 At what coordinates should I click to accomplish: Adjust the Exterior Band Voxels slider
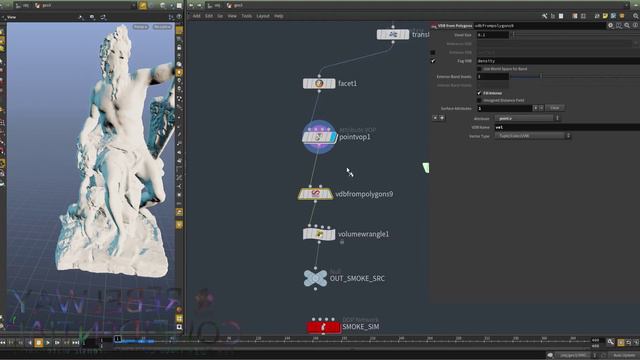point(575,76)
